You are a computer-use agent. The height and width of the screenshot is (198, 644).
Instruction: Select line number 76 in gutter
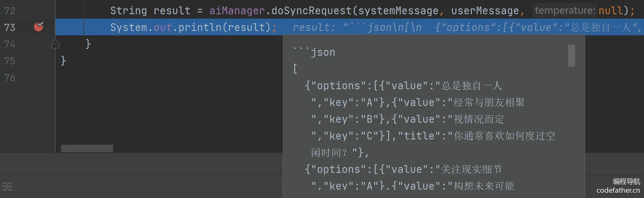(x=10, y=78)
